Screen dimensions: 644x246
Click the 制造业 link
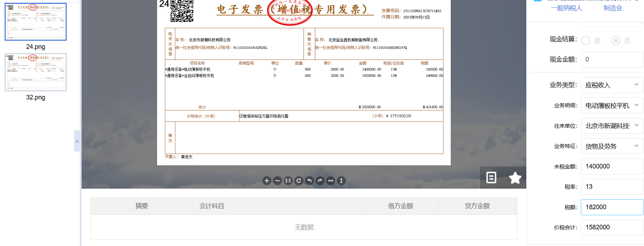click(x=613, y=8)
